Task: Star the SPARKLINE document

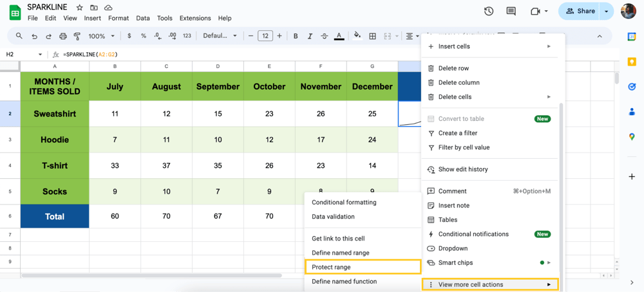Action: [79, 8]
